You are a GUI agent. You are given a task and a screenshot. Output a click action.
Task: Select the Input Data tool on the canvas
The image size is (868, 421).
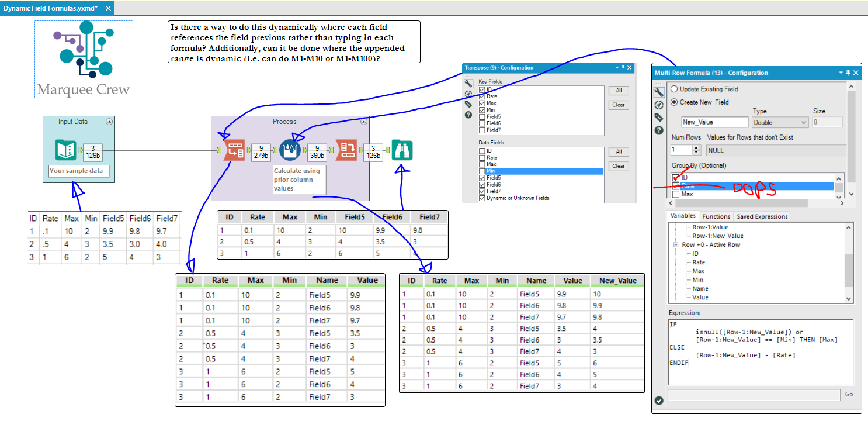(64, 150)
